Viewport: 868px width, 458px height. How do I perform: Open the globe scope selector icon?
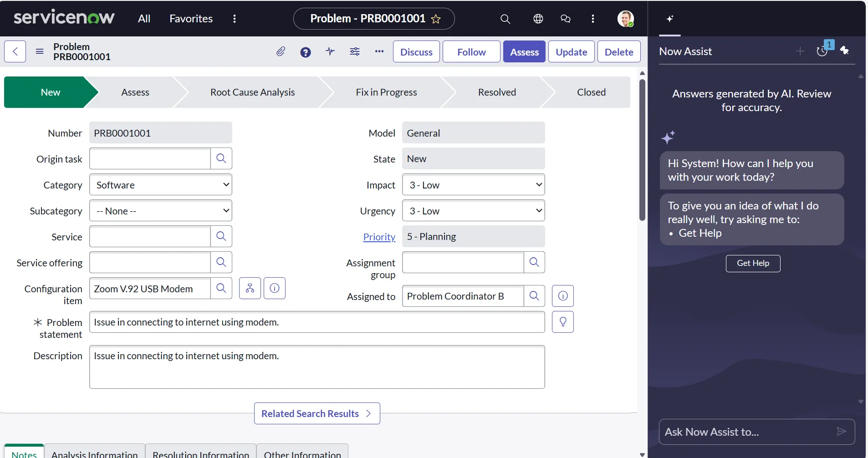(x=538, y=19)
